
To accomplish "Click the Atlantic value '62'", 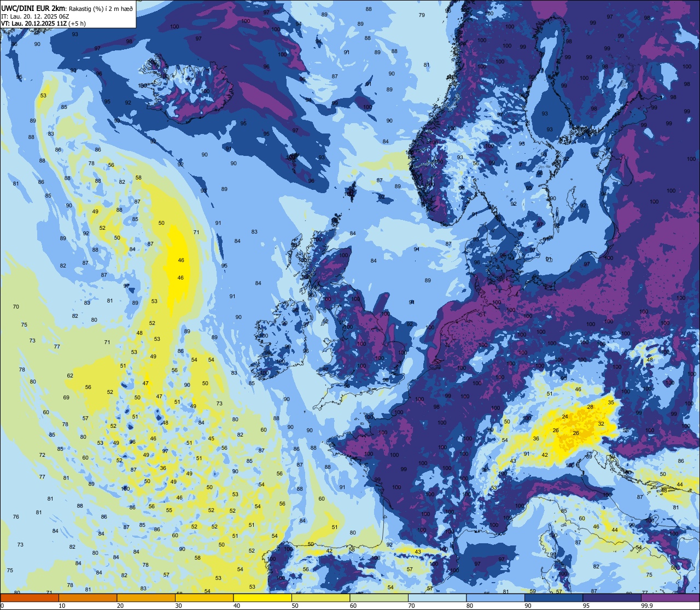I will coord(70,376).
